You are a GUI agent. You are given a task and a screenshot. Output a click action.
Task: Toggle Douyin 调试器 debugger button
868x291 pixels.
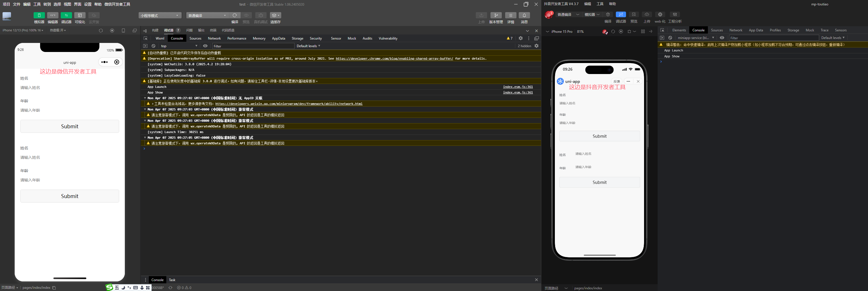pos(621,14)
